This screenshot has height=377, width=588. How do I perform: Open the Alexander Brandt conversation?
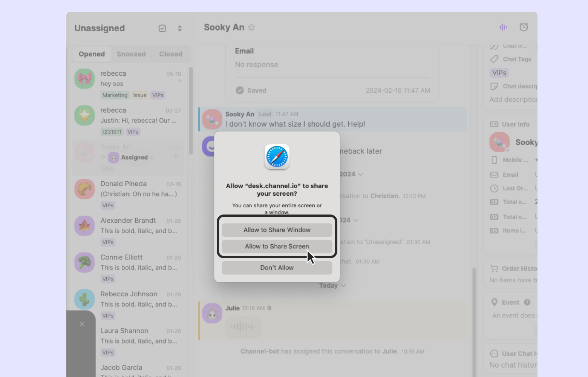point(128,231)
